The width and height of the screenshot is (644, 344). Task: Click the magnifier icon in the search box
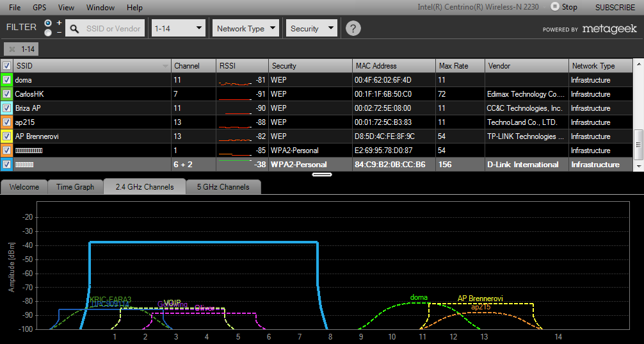tap(75, 29)
